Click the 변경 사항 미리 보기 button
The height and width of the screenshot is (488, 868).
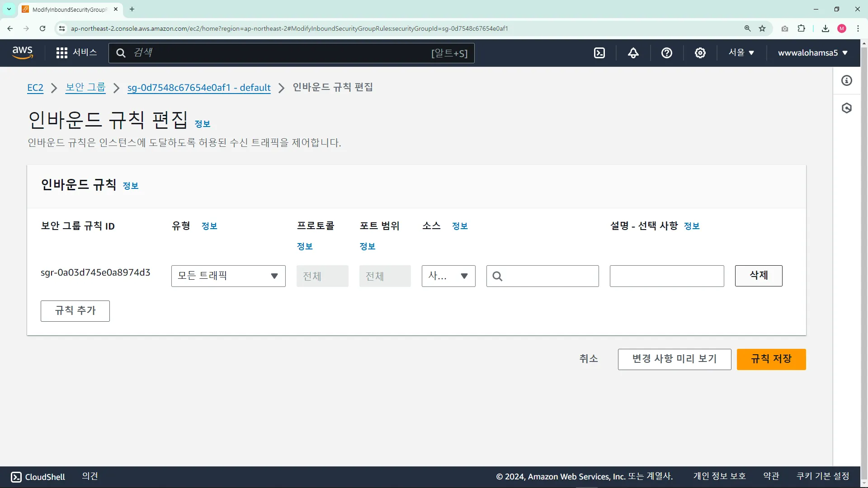[x=674, y=359]
